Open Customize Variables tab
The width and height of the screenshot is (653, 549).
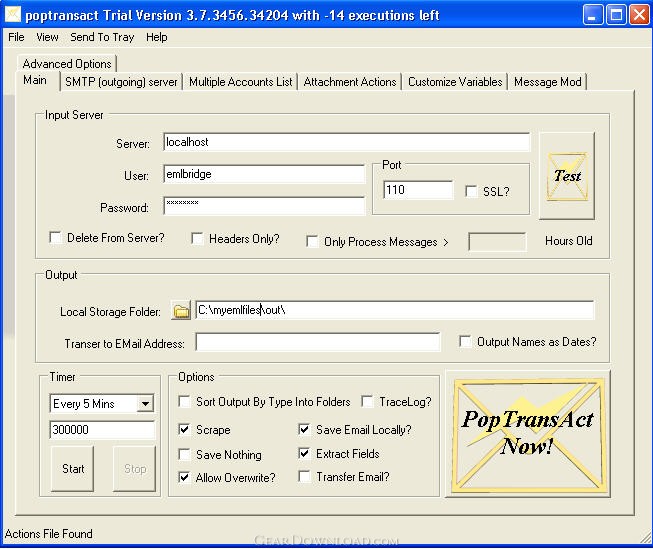click(x=455, y=82)
